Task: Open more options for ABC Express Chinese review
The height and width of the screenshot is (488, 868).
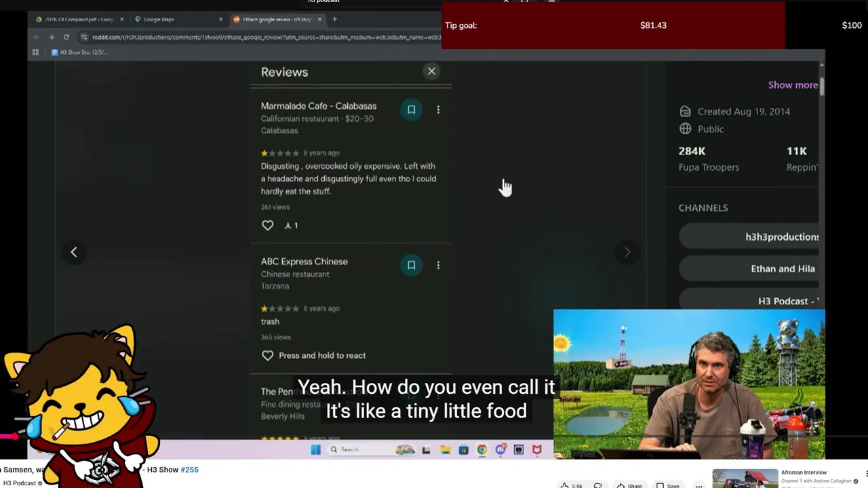Action: [x=438, y=265]
